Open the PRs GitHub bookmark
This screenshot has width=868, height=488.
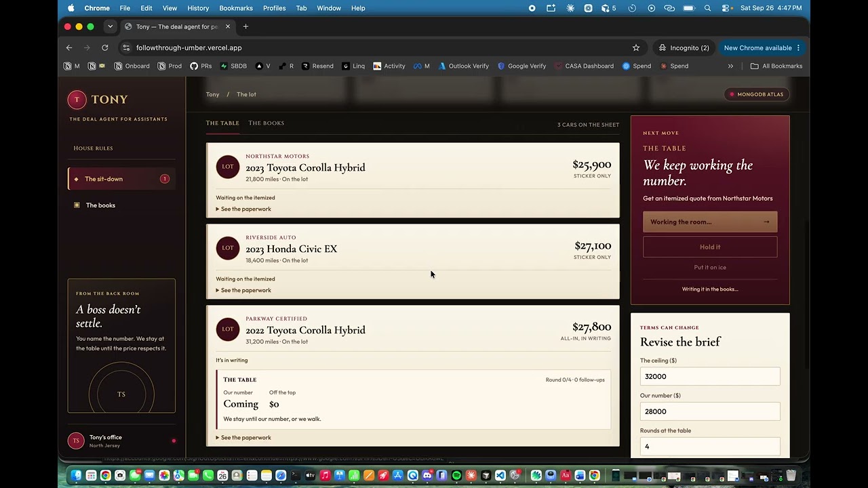click(201, 66)
